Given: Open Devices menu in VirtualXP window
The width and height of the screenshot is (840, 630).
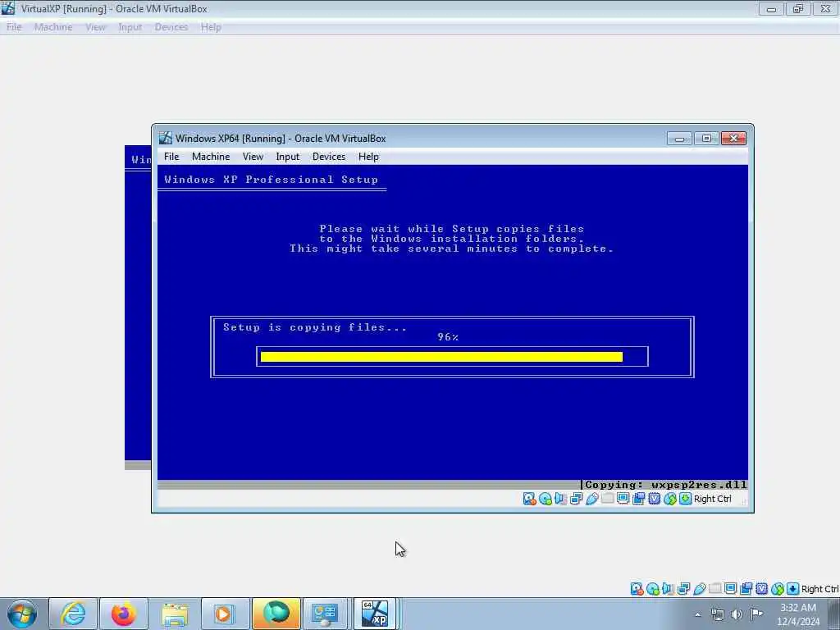Looking at the screenshot, I should [171, 27].
